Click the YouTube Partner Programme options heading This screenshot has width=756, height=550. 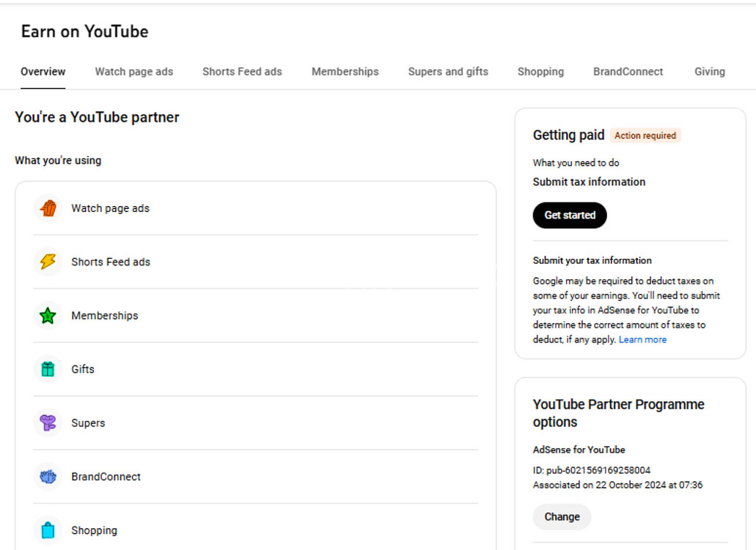pos(619,413)
